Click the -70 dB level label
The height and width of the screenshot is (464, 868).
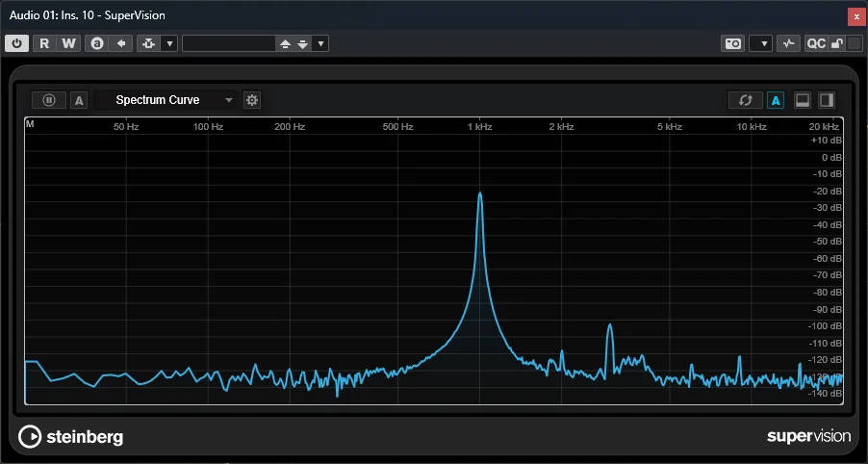(x=828, y=275)
